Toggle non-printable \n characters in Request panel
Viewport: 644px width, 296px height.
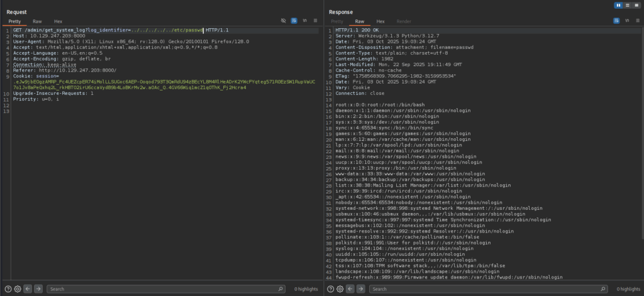point(304,21)
